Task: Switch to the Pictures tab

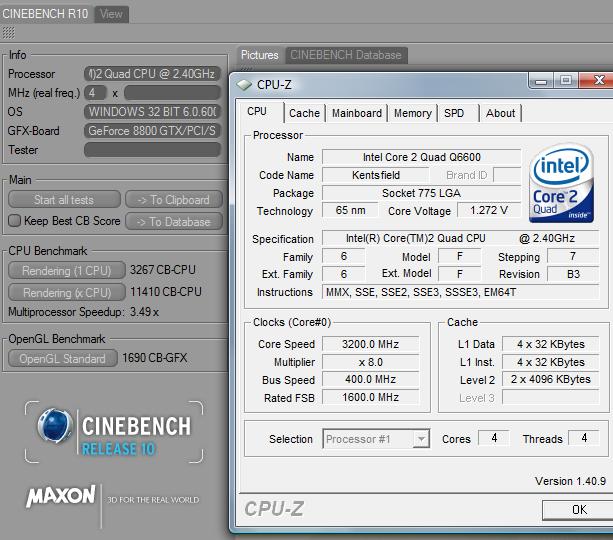Action: click(x=260, y=55)
